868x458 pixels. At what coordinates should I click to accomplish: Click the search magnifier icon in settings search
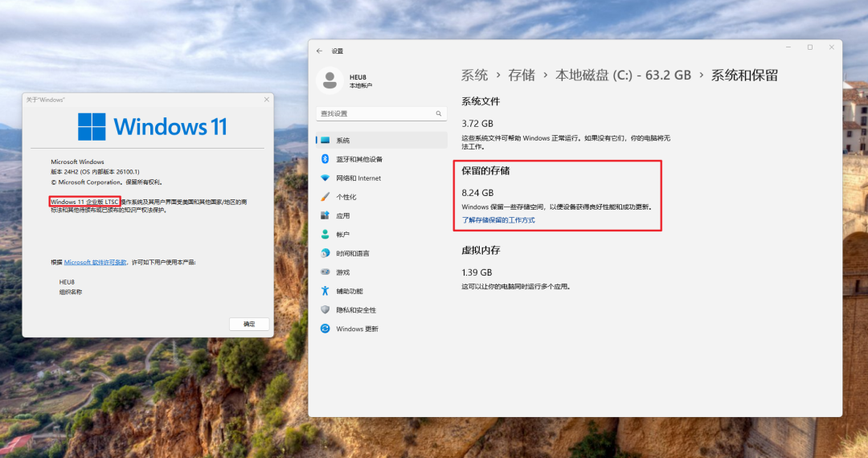point(439,113)
